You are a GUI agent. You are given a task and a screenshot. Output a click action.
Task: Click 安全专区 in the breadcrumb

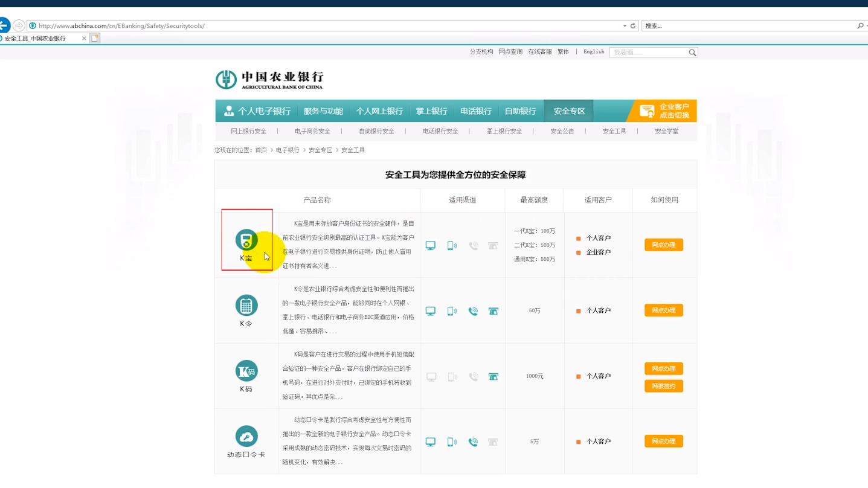click(320, 150)
